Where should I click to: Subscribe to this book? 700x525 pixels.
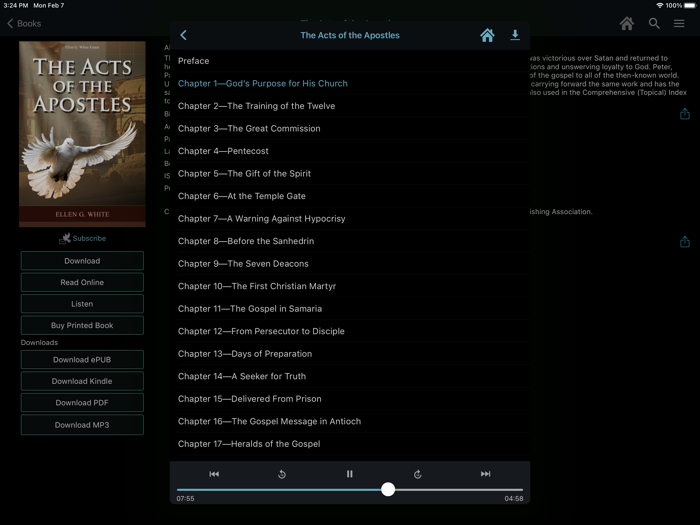coord(83,238)
